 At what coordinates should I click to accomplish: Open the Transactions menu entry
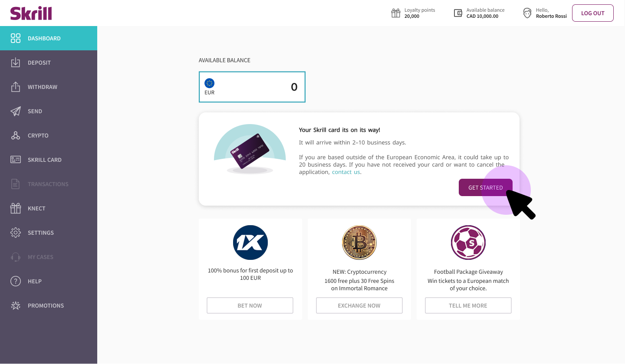(49, 184)
